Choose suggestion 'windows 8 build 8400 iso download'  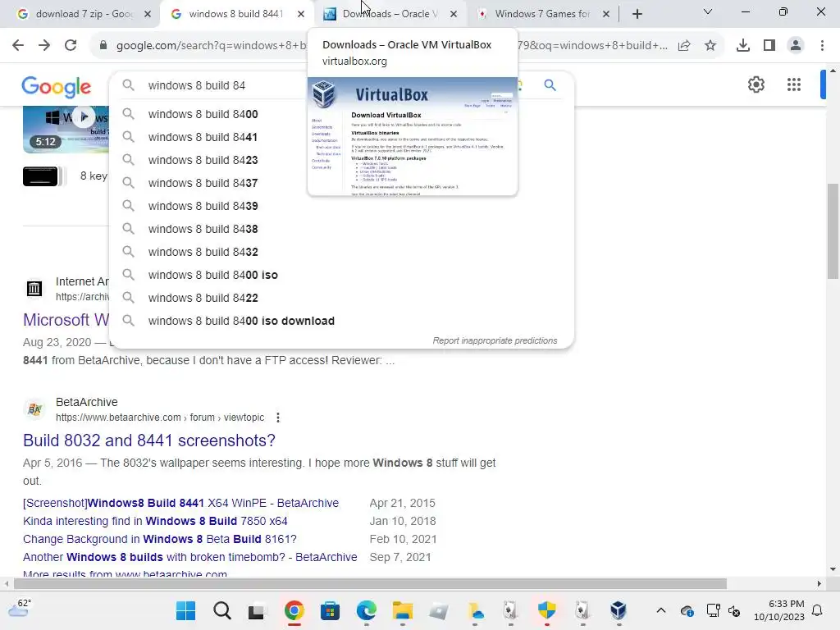341,322
